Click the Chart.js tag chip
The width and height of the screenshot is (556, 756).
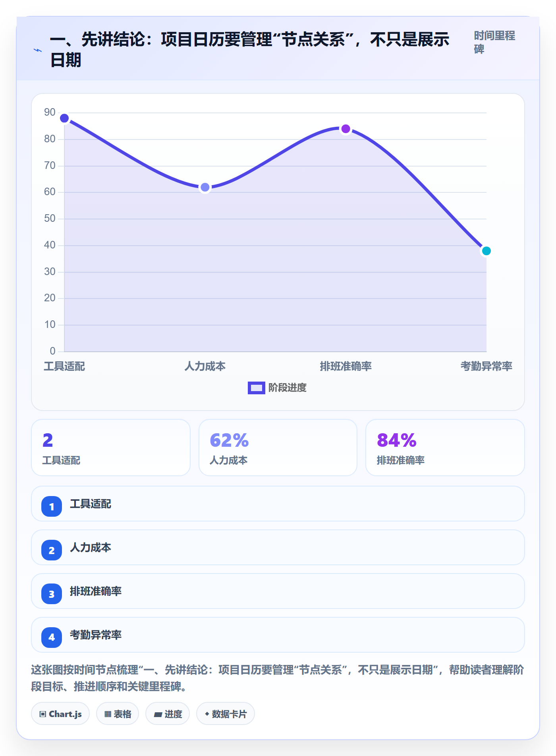[x=60, y=714]
